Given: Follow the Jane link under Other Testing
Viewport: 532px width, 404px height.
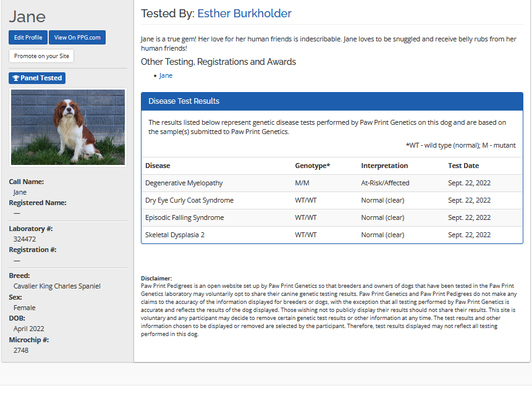Looking at the screenshot, I should [166, 75].
